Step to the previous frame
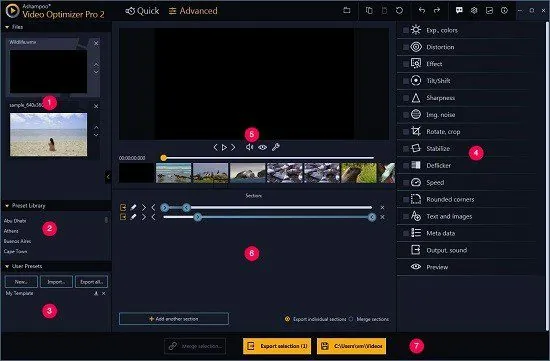The height and width of the screenshot is (361, 550). point(215,147)
